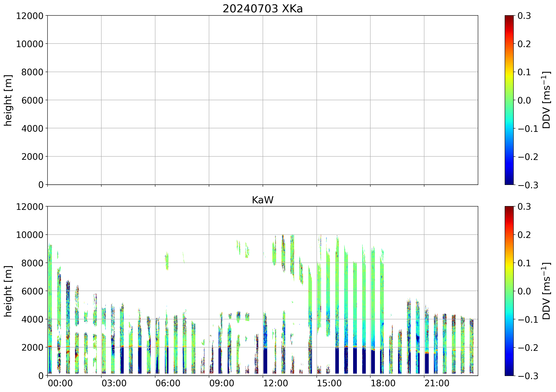Click the 00:00 x-axis time label
The image size is (556, 392).
[x=60, y=383]
